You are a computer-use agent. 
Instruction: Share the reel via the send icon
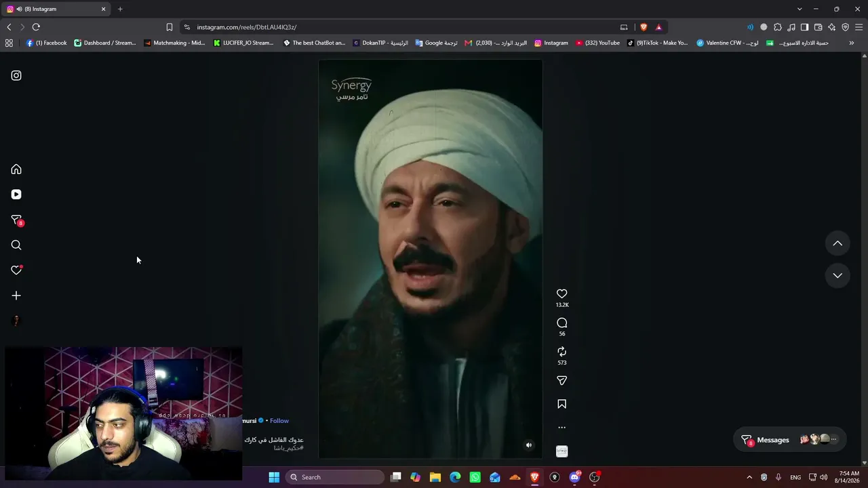[561, 381]
